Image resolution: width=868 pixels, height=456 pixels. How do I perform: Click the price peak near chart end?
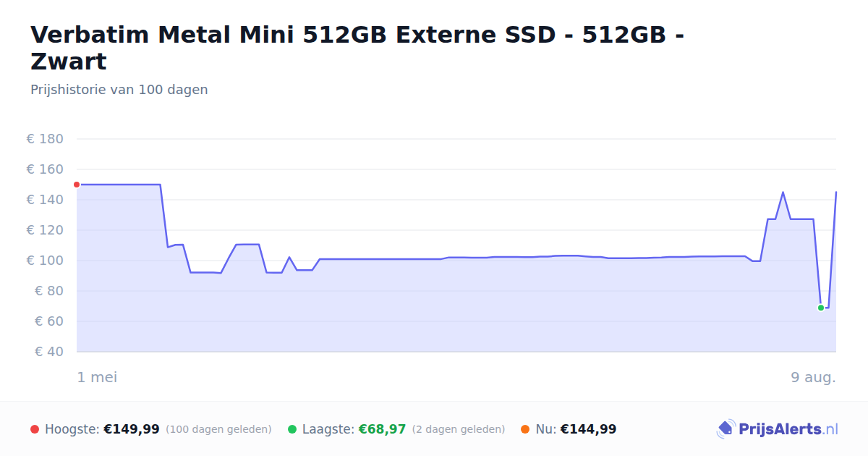coord(783,193)
